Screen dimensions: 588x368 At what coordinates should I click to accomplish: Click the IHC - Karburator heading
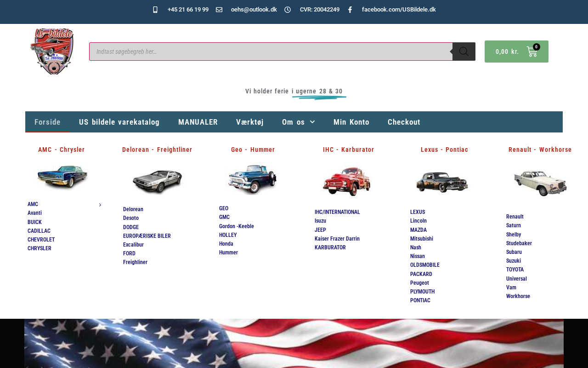(x=349, y=149)
